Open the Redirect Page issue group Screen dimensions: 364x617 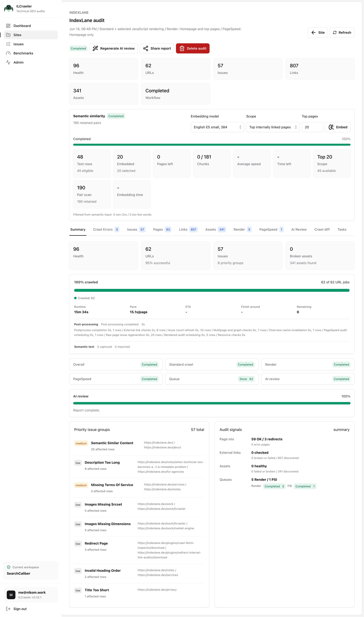point(139,550)
